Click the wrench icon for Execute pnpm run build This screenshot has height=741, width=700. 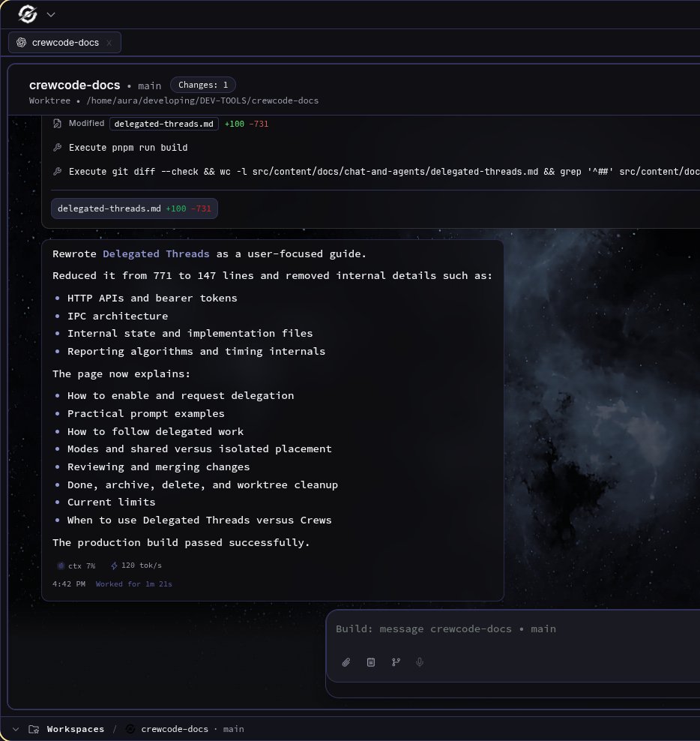[57, 148]
